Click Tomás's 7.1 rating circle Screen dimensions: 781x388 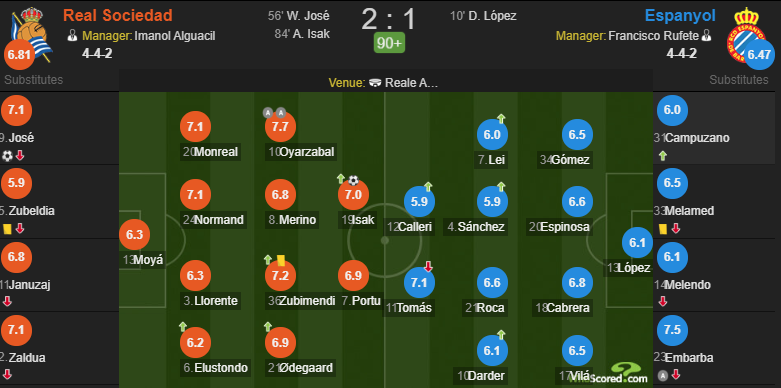point(419,283)
